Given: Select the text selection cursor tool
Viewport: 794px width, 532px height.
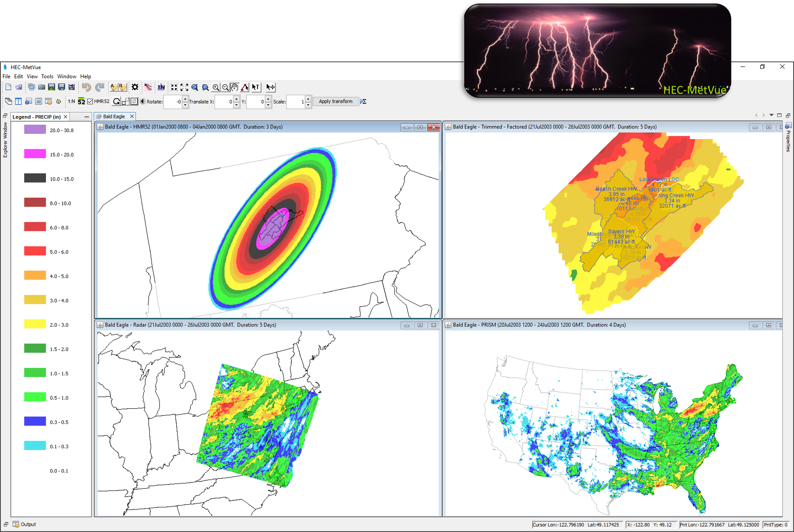Looking at the screenshot, I should [256, 87].
